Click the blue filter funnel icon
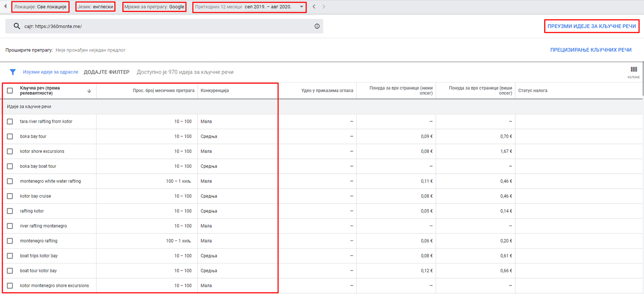Image resolution: width=644 pixels, height=294 pixels. [13, 72]
